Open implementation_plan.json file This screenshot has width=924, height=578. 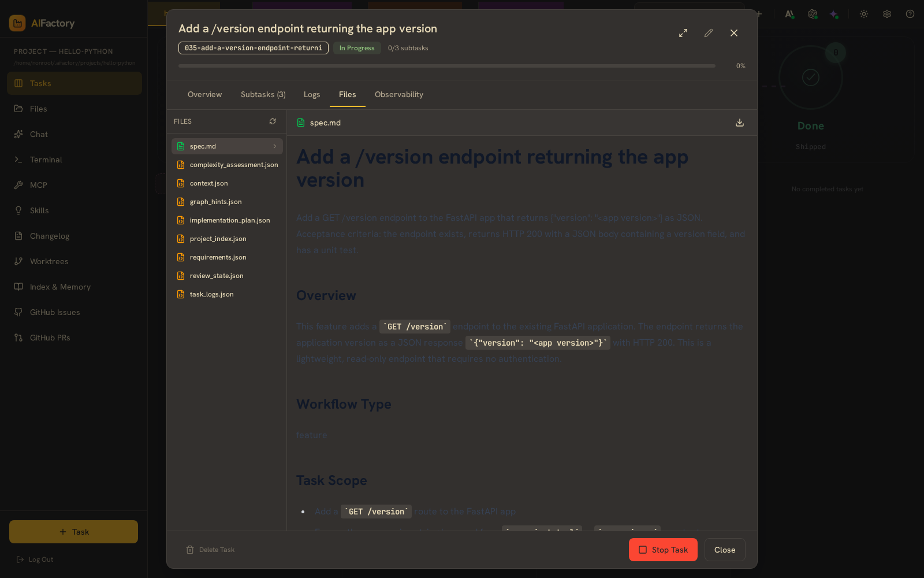point(227,220)
